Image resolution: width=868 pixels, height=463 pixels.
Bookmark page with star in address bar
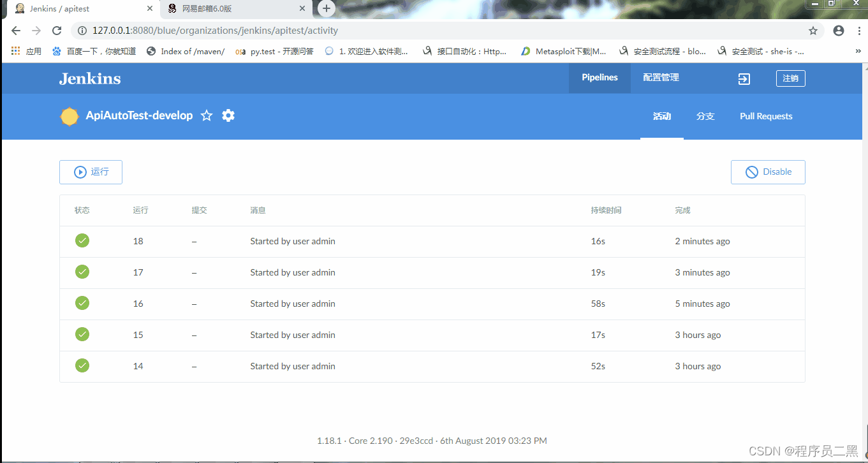(x=813, y=31)
